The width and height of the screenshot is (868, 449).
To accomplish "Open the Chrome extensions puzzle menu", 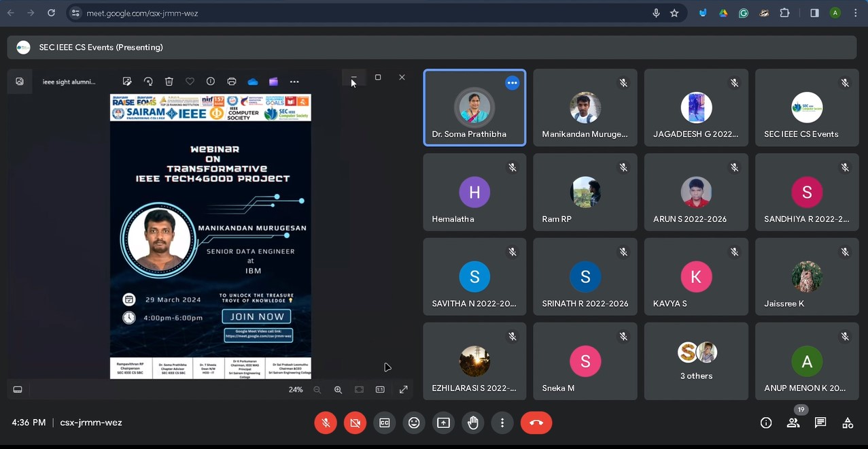I will 784,13.
